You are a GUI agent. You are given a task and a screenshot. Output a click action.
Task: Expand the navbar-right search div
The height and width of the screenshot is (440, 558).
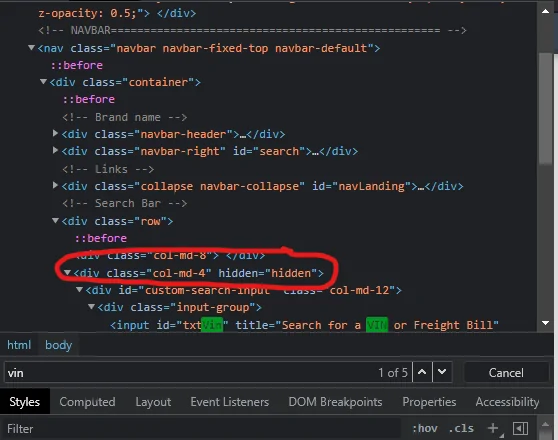[55, 150]
